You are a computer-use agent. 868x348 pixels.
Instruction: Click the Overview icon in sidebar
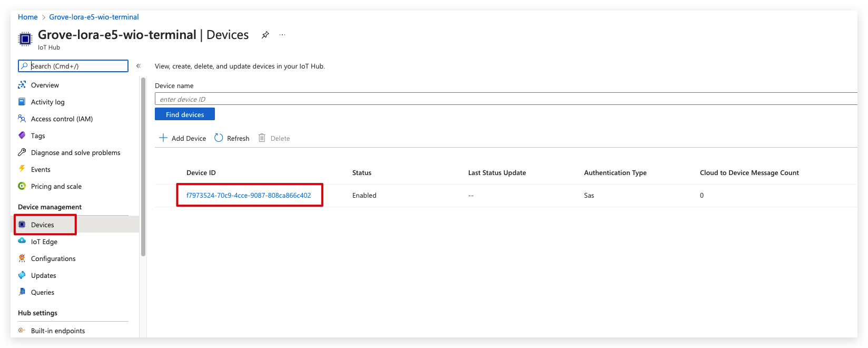tap(22, 85)
